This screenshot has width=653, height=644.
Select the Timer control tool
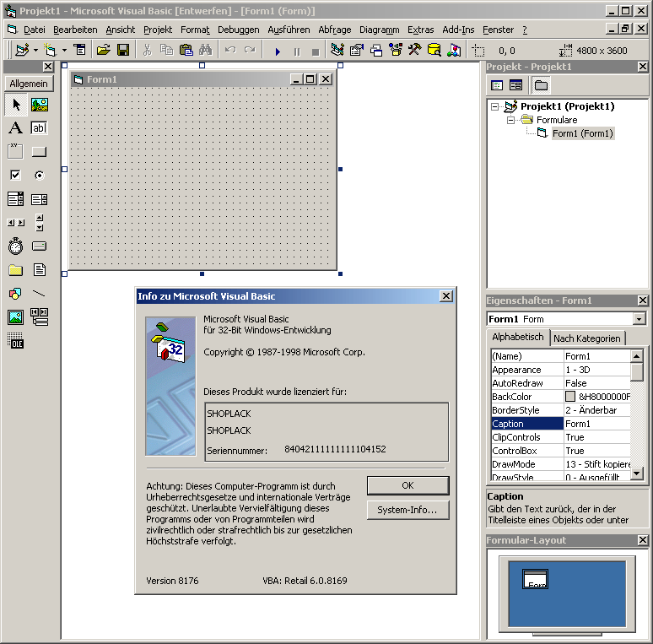[x=16, y=246]
